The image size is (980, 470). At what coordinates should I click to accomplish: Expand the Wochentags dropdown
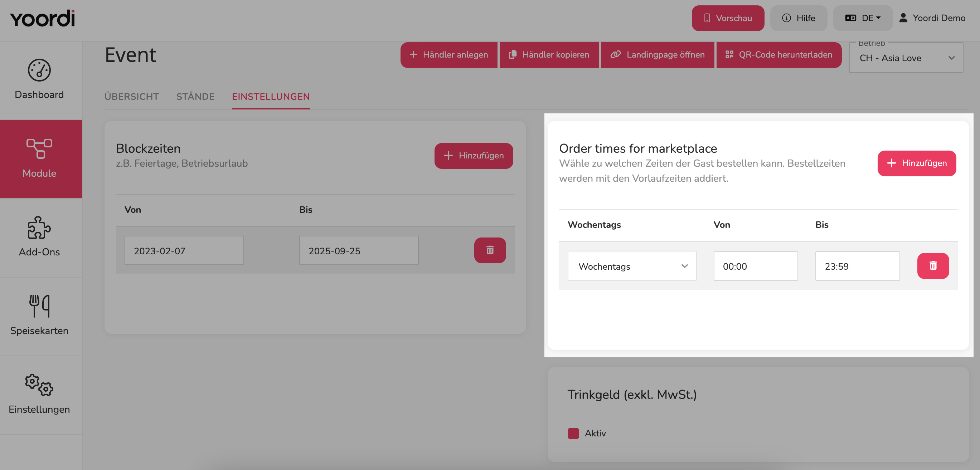coord(632,266)
